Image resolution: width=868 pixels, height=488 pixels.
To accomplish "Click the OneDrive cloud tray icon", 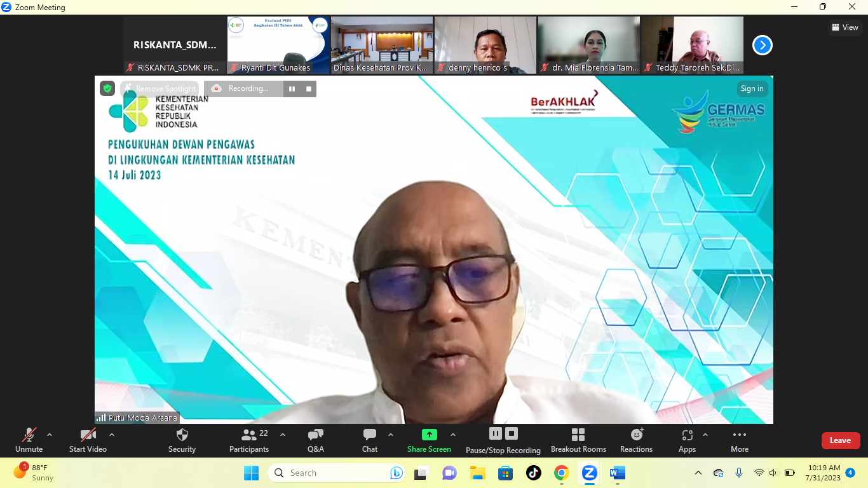I will point(719,473).
